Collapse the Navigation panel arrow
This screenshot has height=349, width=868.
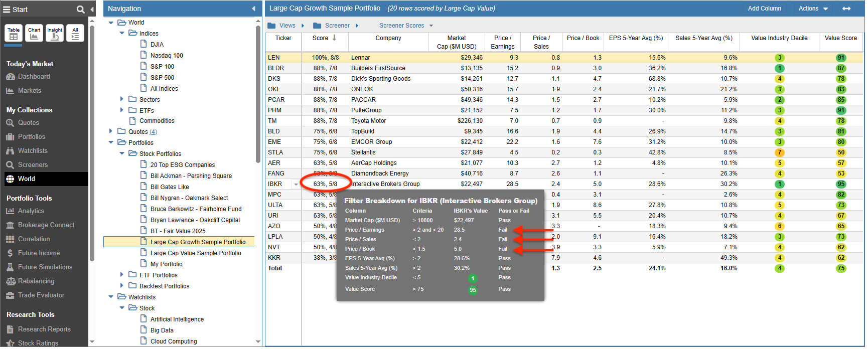coord(253,9)
